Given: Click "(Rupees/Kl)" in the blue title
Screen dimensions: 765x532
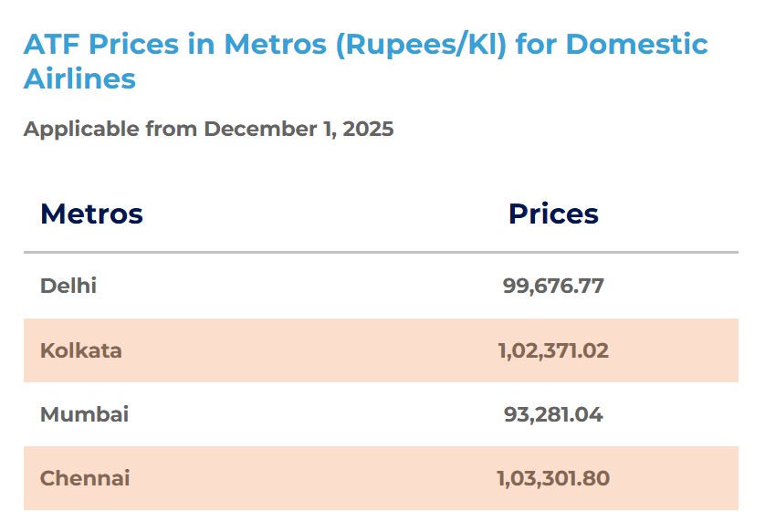Looking at the screenshot, I should pyautogui.click(x=420, y=44).
